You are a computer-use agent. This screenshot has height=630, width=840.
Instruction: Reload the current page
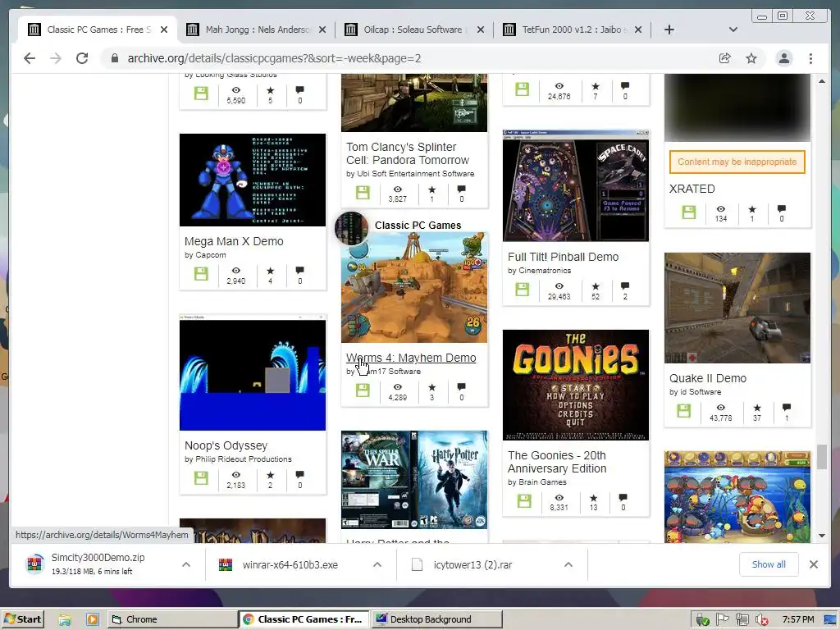[x=82, y=58]
